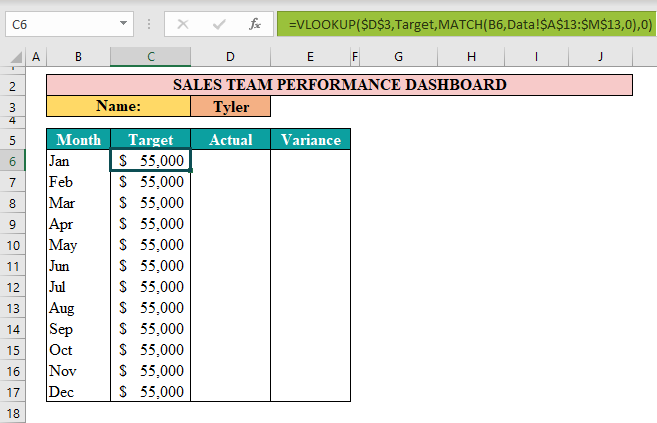Click the Select All corner triangle
This screenshot has width=657, height=423.
16,57
